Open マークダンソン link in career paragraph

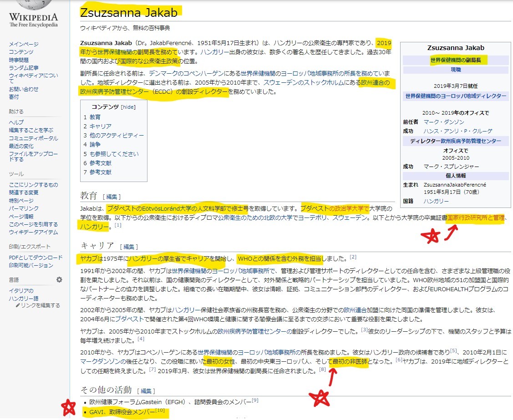103,361
